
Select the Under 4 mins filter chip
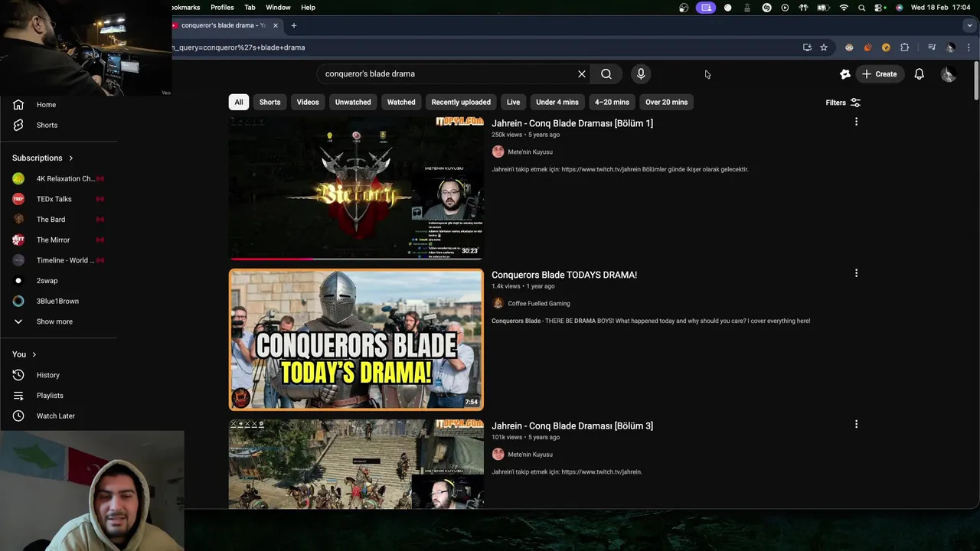(557, 102)
